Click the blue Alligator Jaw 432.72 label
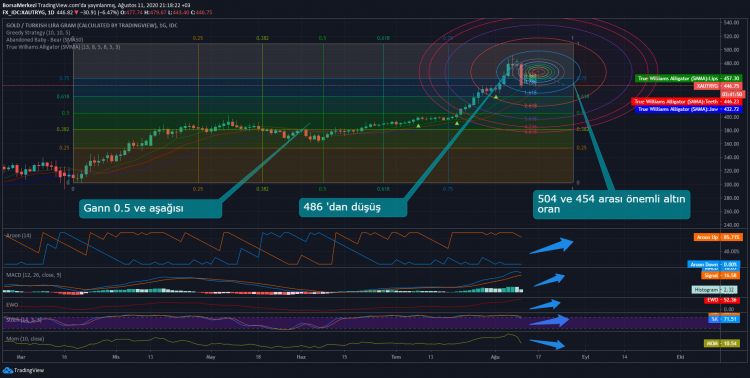 [x=688, y=109]
